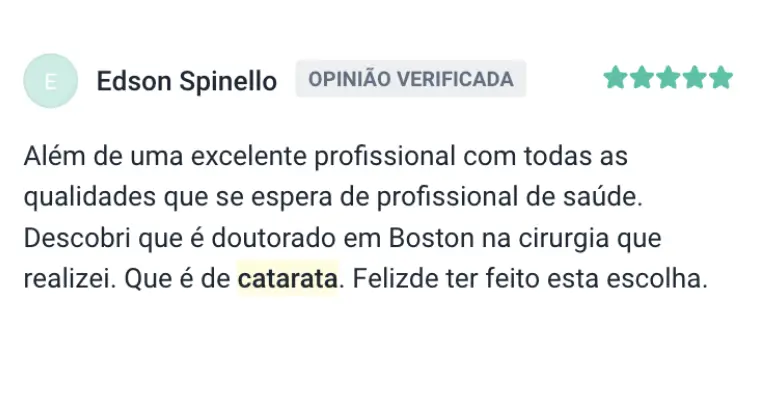The height and width of the screenshot is (418, 758).
Task: Click the OPINIÃO VERIFICADA badge
Action: (410, 79)
